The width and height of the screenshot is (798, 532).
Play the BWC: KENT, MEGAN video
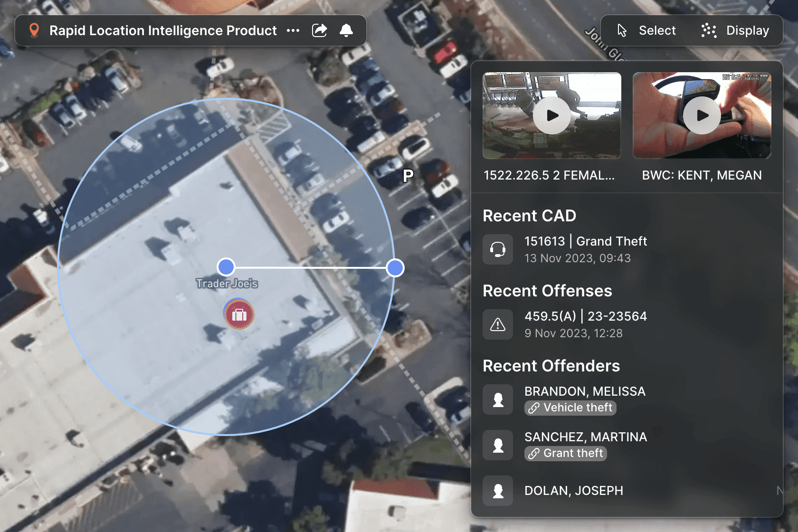point(702,115)
